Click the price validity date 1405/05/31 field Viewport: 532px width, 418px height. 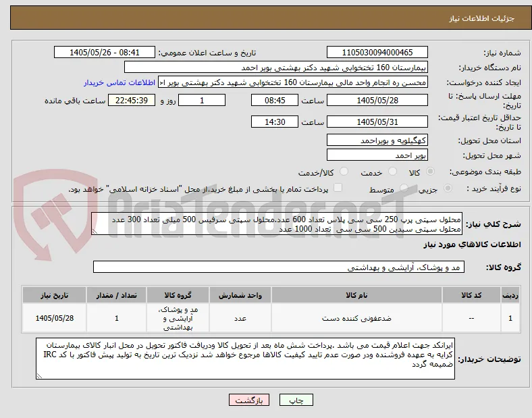tap(377, 122)
